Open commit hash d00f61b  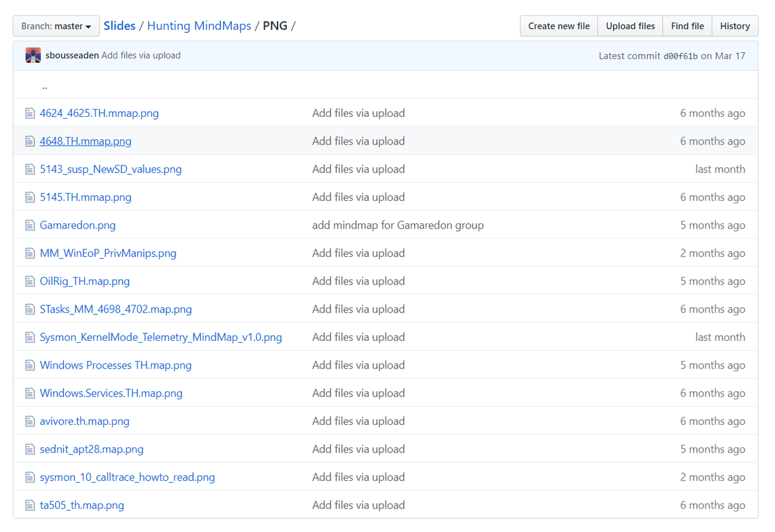(680, 56)
